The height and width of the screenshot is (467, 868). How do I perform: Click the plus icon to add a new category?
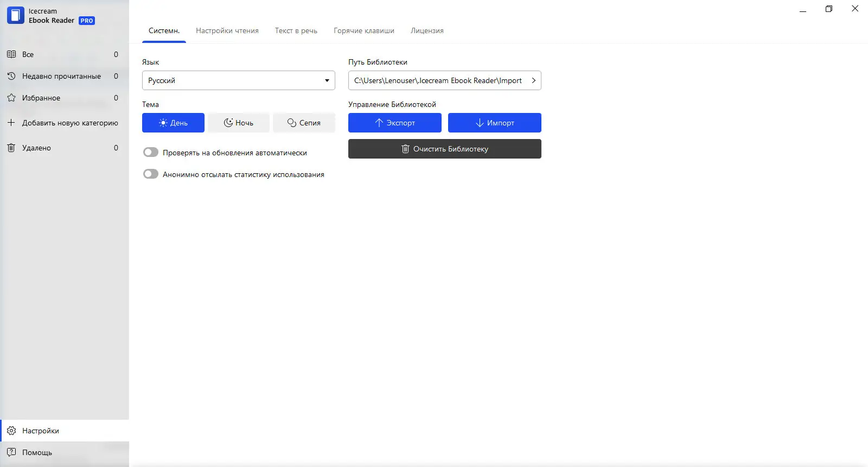coord(11,123)
